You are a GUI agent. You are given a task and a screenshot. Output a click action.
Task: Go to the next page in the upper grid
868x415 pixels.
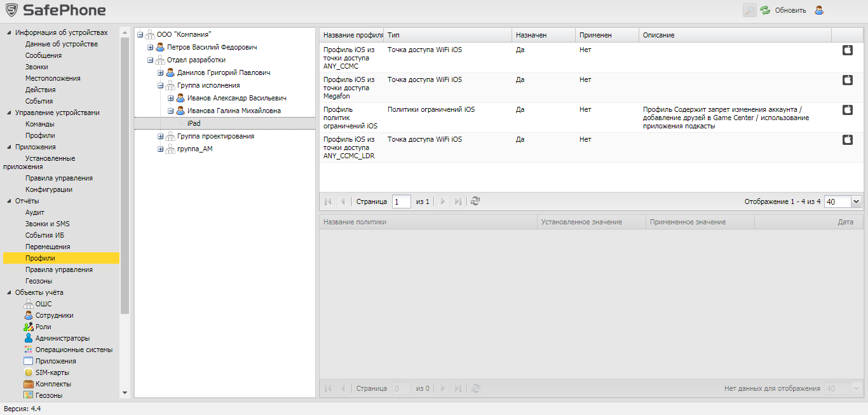pyautogui.click(x=443, y=201)
